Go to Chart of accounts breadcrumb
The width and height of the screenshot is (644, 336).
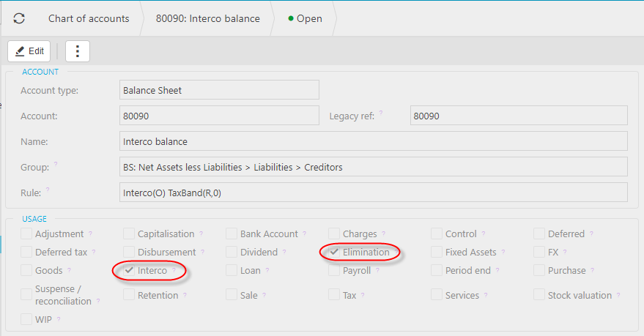pyautogui.click(x=89, y=18)
